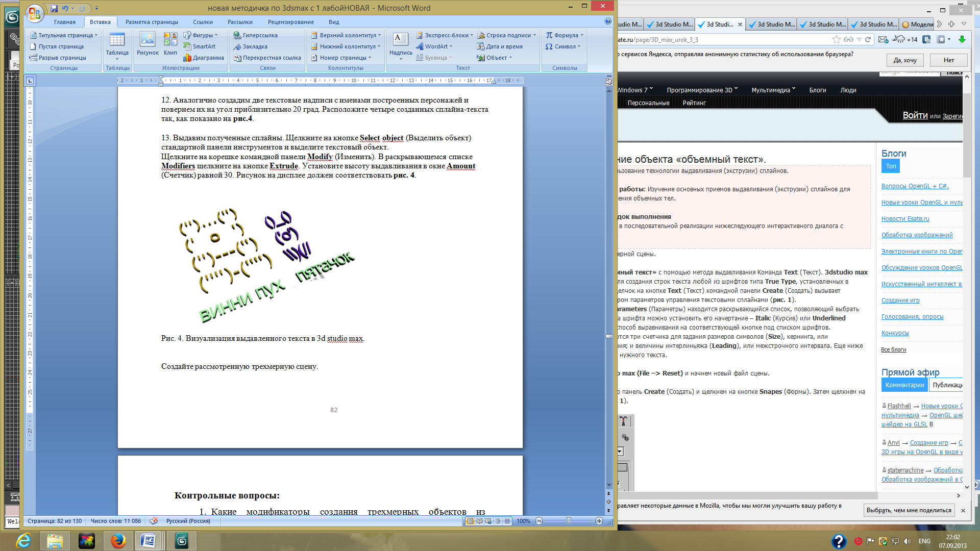
Task: Open the Формула equation dropdown
Action: 564,35
